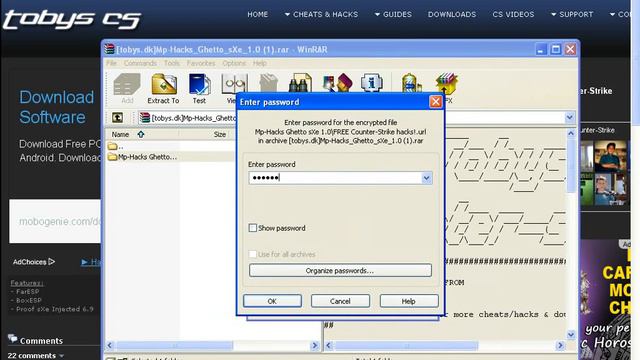The image size is (640, 360).
Task: Click the Delete (trash bin) toolbar icon
Action: tap(268, 83)
